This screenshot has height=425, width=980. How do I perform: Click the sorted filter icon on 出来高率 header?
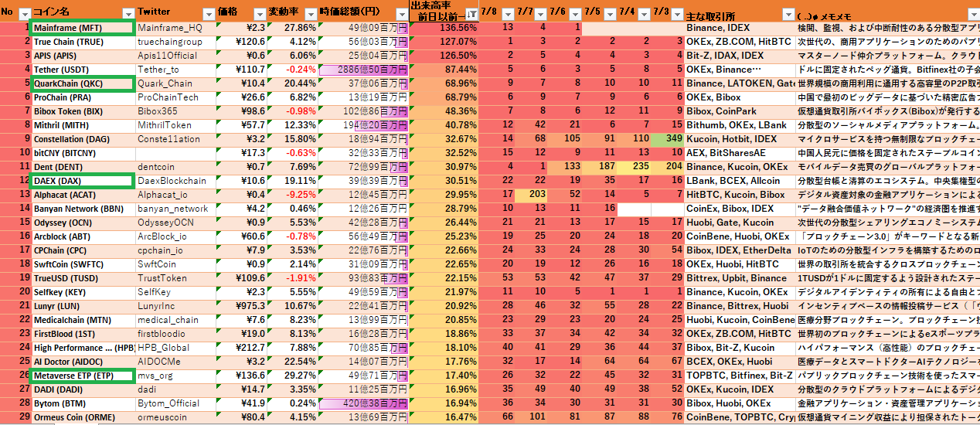click(x=471, y=14)
